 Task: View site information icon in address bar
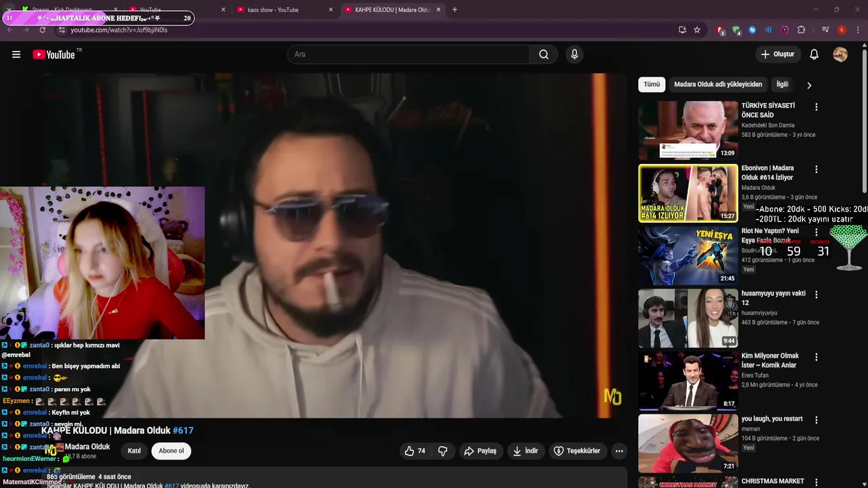[x=62, y=30]
